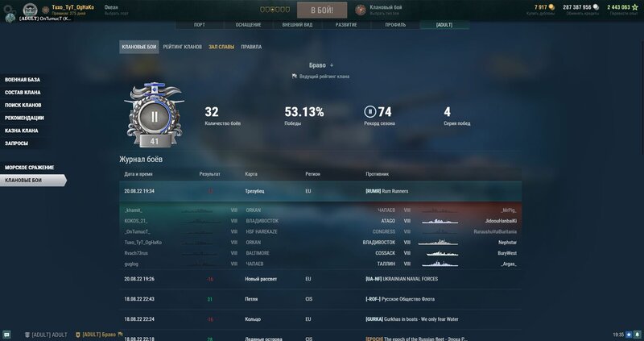The height and width of the screenshot is (341, 644).
Task: Open КАЗНА КЛАНА sidebar item
Action: (x=22, y=131)
